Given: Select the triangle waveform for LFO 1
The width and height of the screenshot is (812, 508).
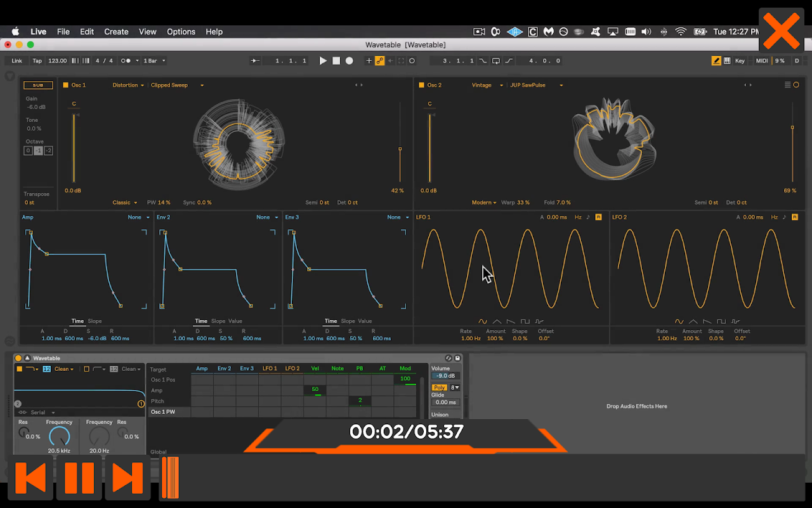Looking at the screenshot, I should (x=497, y=321).
